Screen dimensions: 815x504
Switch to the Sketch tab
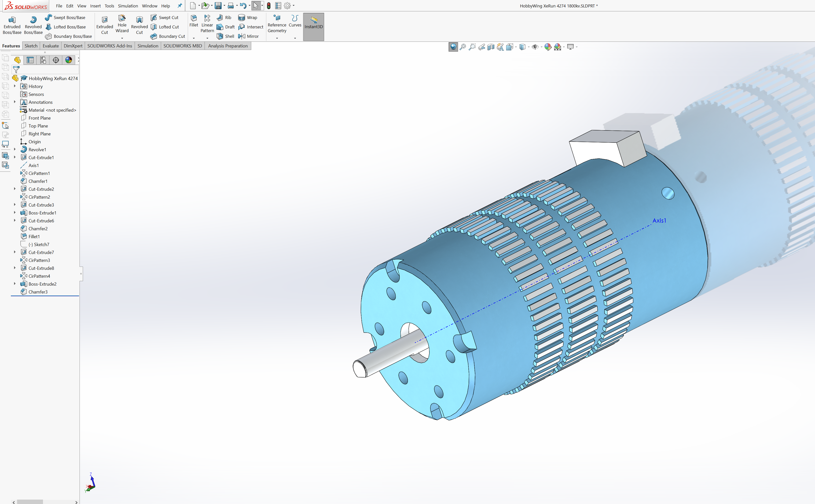coord(31,46)
